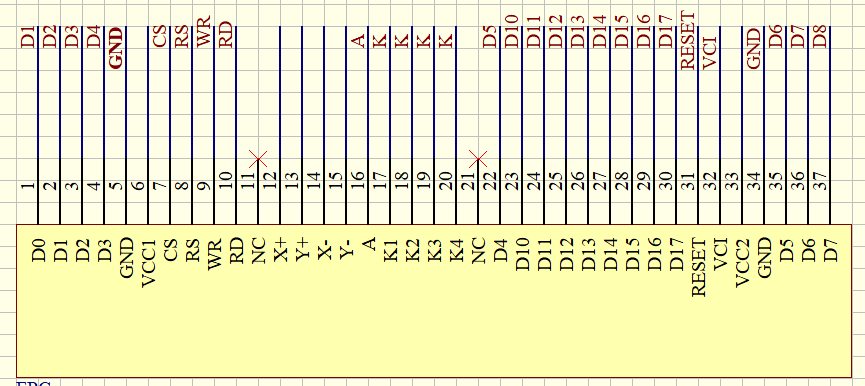
Task: Select the K4 pin name
Action: (x=457, y=250)
